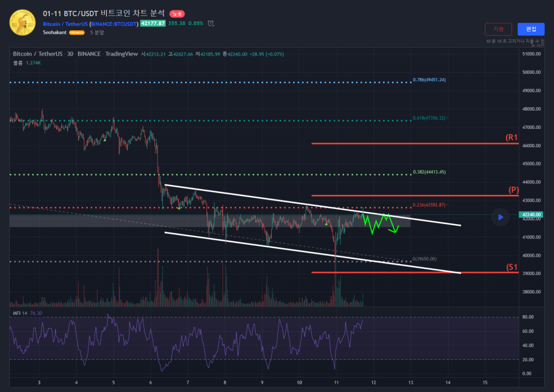Select the 0.786 Fibonacci level label
The width and height of the screenshot is (554, 392).
[x=429, y=80]
